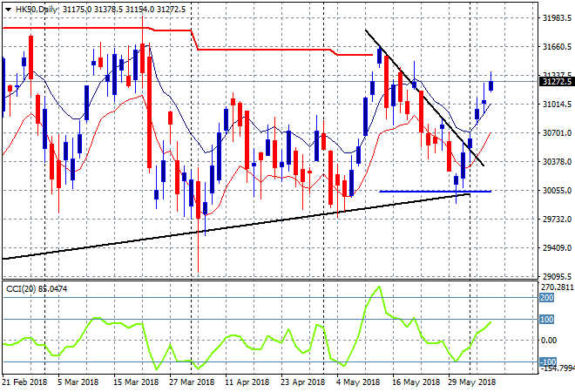Click the CCI -100 level label
This screenshot has width=575, height=392.
(548, 362)
